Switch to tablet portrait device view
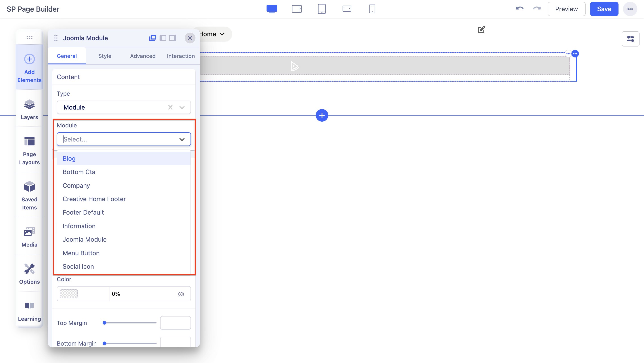 322,9
